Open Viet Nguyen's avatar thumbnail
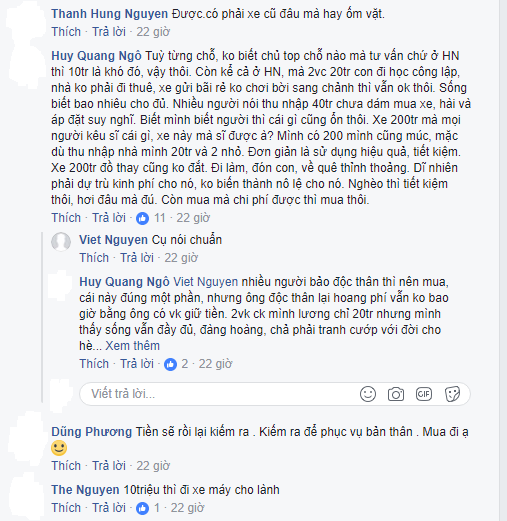Image resolution: width=507 pixels, height=521 pixels. (61, 241)
